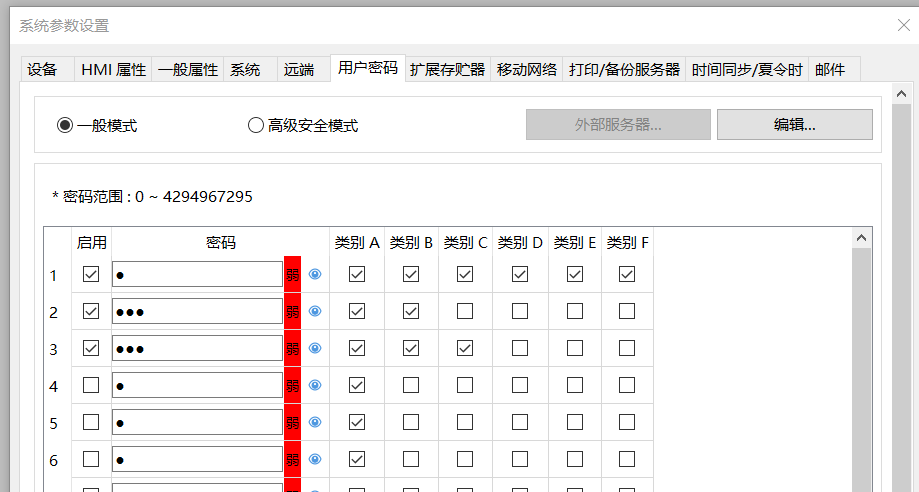The height and width of the screenshot is (492, 919).
Task: Show the row 3 password with eye icon
Action: pyautogui.click(x=315, y=348)
